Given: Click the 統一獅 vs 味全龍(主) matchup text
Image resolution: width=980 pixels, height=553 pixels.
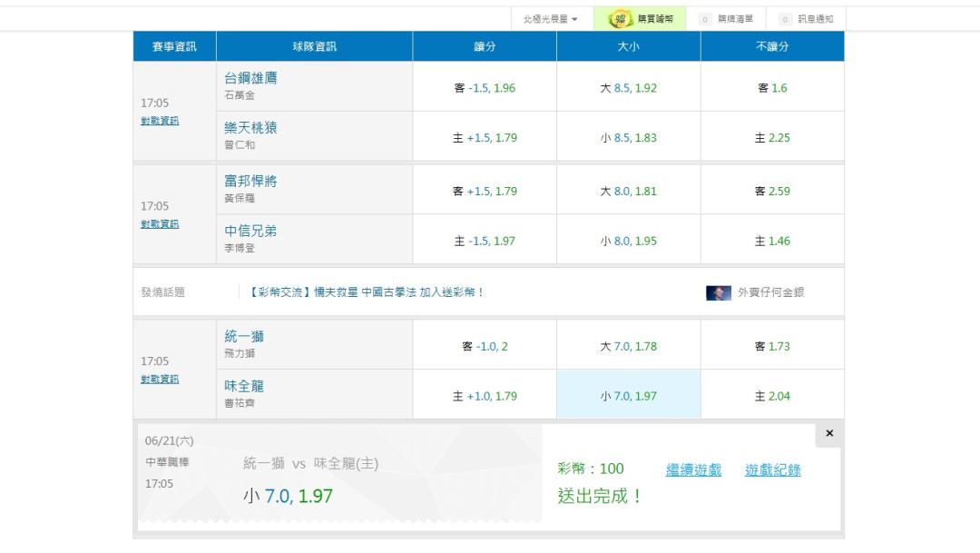Looking at the screenshot, I should [310, 463].
